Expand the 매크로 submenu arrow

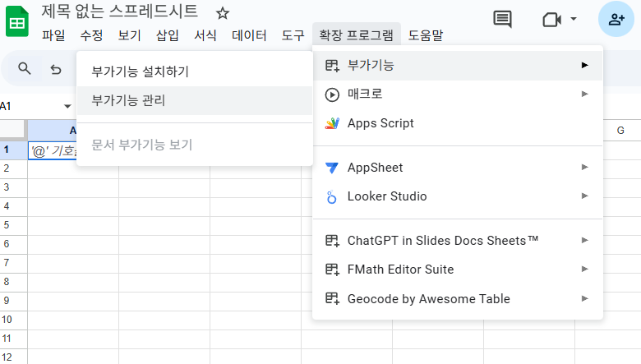click(585, 94)
